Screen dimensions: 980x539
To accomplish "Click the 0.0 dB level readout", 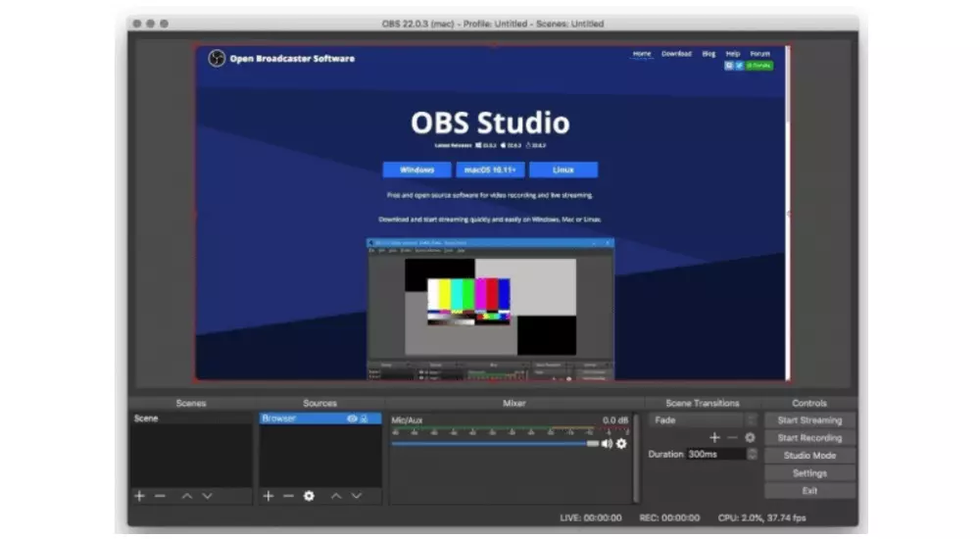I will (615, 420).
